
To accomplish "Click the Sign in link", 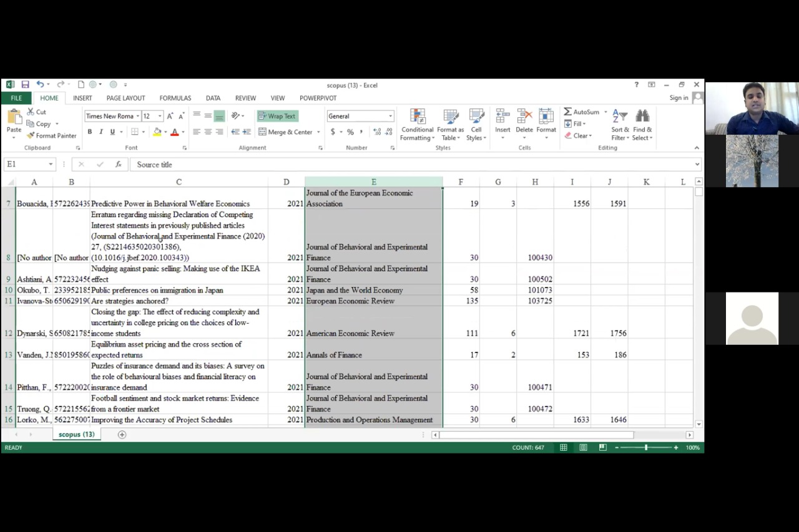I will [679, 98].
